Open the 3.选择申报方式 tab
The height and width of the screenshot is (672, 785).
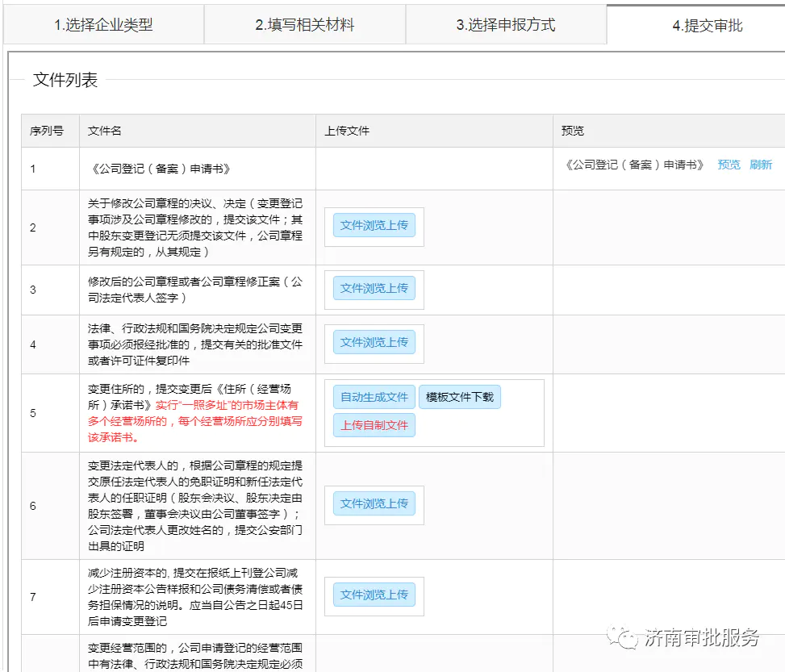[507, 25]
